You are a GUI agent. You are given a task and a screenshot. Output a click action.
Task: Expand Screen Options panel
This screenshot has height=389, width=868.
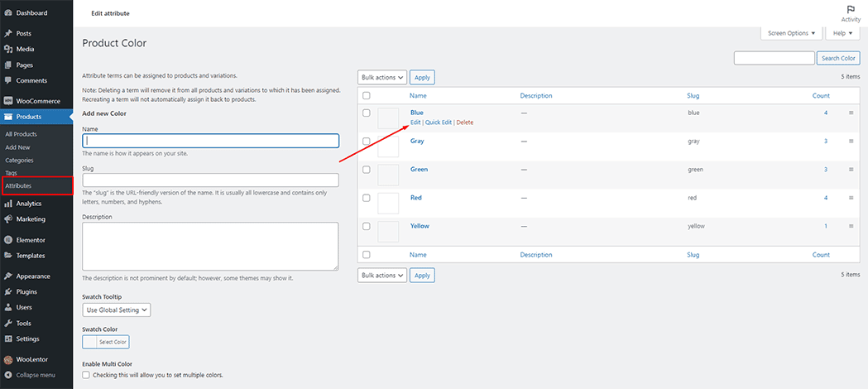tap(792, 33)
